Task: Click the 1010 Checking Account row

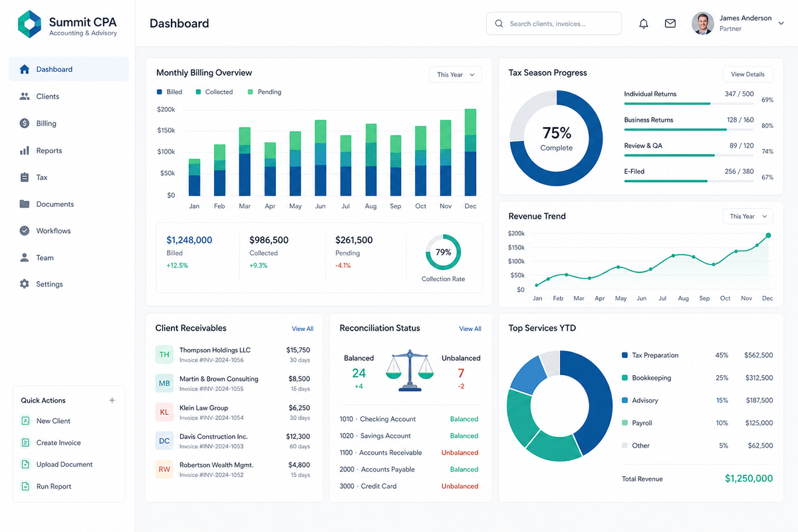Action: [x=409, y=419]
